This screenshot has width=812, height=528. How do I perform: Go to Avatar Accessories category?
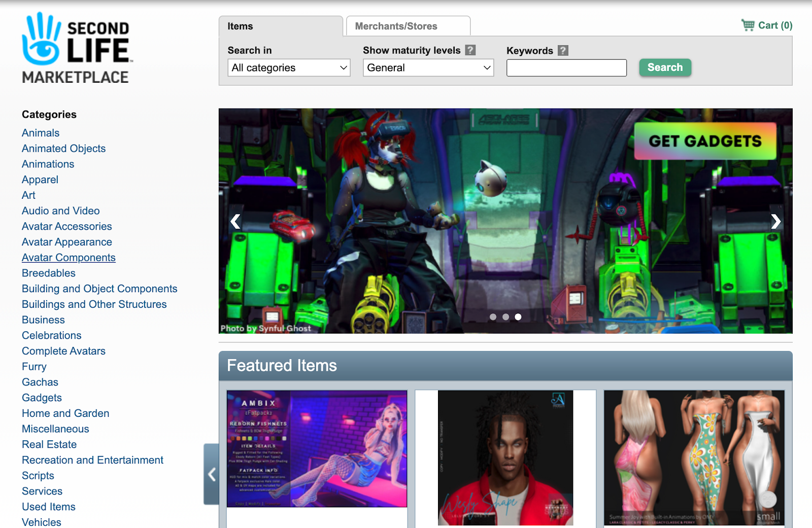click(67, 227)
